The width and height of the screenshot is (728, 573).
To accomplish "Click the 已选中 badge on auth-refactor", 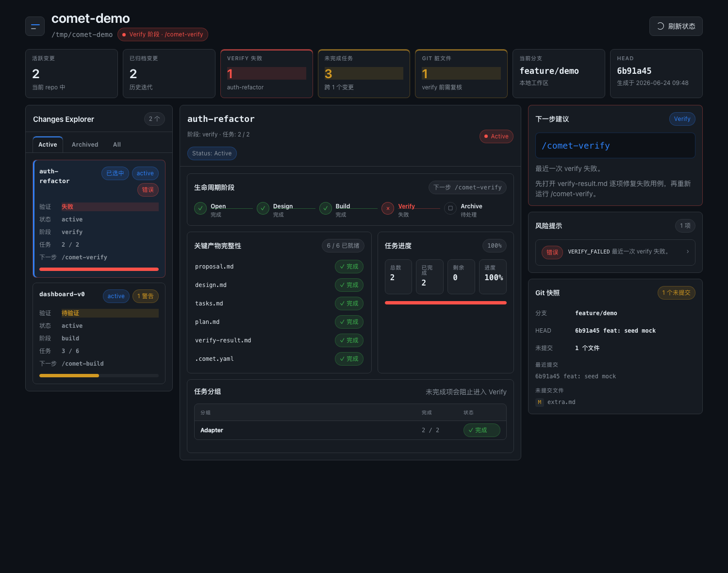I will 115,173.
